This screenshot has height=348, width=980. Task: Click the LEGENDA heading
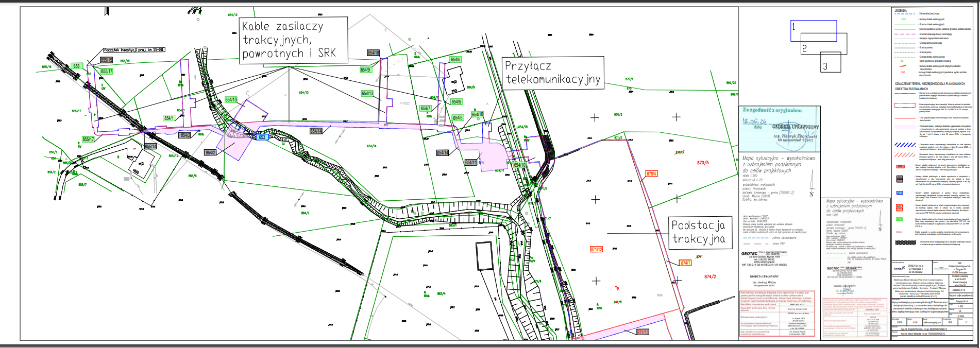tap(901, 11)
